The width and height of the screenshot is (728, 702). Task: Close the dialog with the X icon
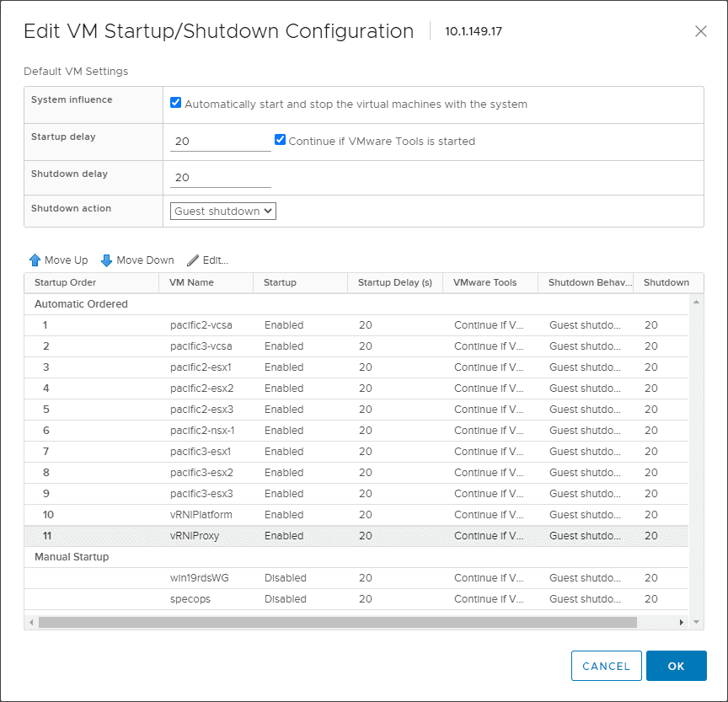click(x=700, y=31)
